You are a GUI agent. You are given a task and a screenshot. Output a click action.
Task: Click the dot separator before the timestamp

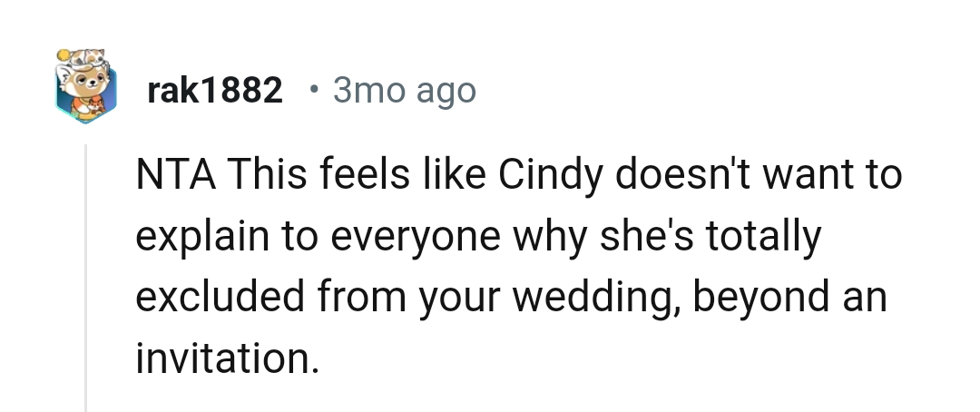pyautogui.click(x=313, y=90)
